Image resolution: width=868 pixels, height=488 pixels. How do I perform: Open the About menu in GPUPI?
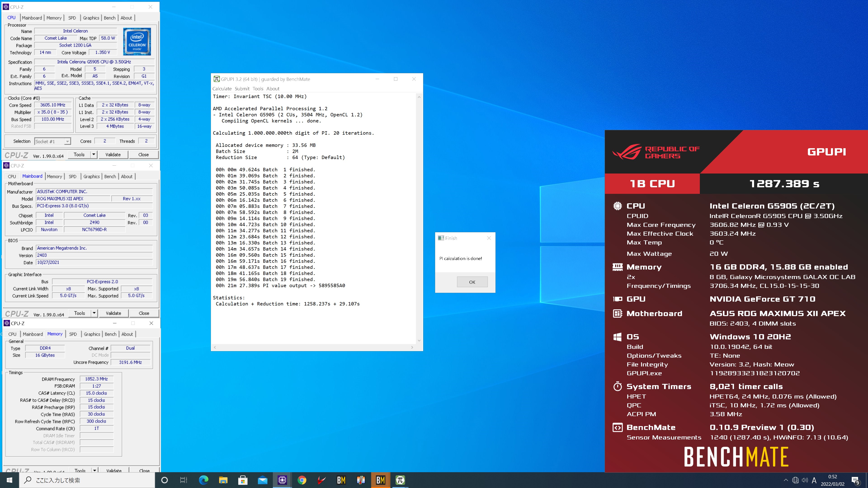click(x=273, y=89)
